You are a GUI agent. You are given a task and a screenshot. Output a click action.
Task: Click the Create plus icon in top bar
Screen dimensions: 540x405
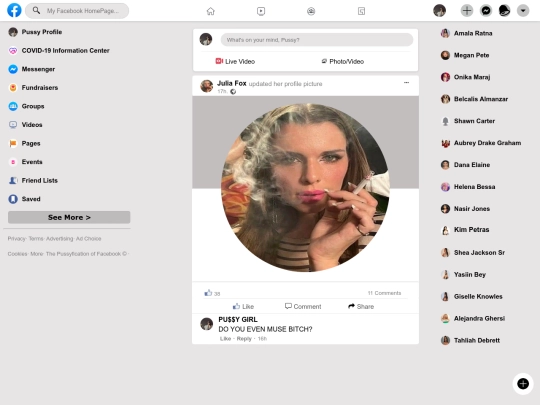point(467,11)
